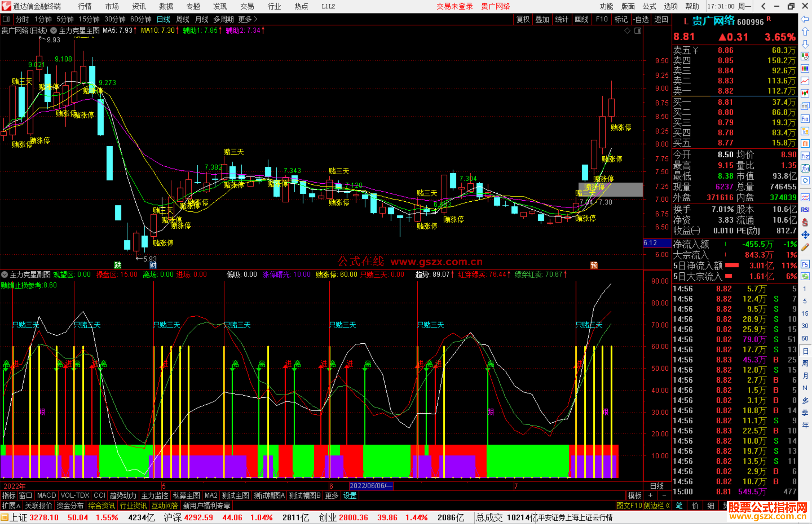The width and height of the screenshot is (812, 524).
Task: Select the pencil drawing tool icon
Action: [x=805, y=247]
